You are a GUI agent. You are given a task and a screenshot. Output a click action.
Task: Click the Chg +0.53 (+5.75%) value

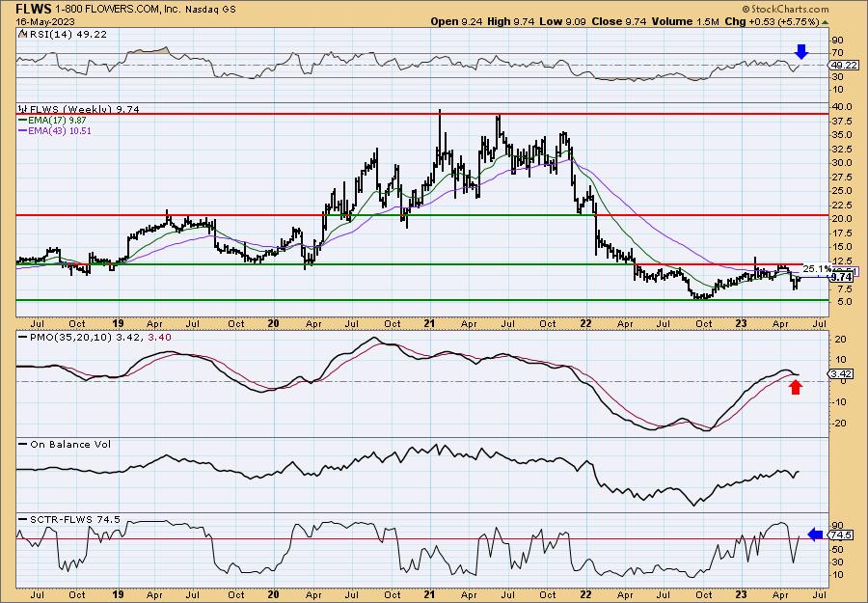(x=772, y=21)
